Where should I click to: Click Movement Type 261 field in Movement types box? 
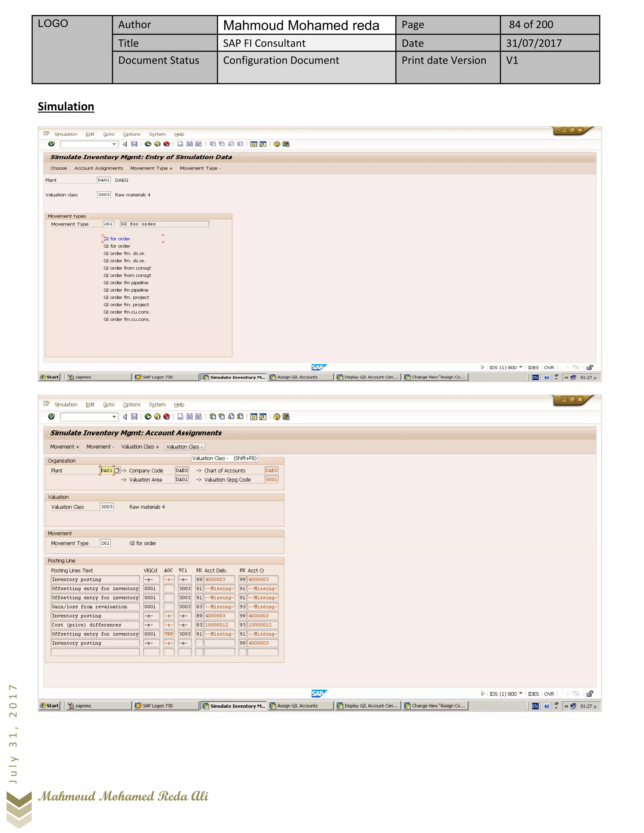coord(108,224)
